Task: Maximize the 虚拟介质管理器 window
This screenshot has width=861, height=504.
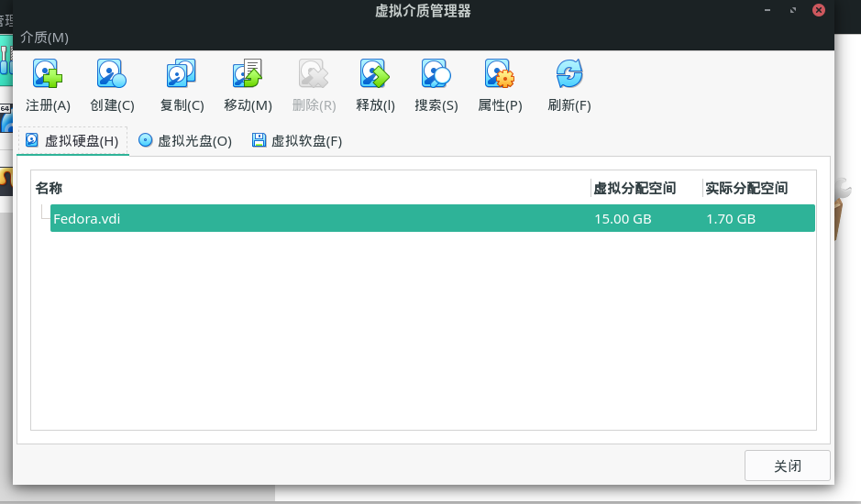Action: [793, 10]
